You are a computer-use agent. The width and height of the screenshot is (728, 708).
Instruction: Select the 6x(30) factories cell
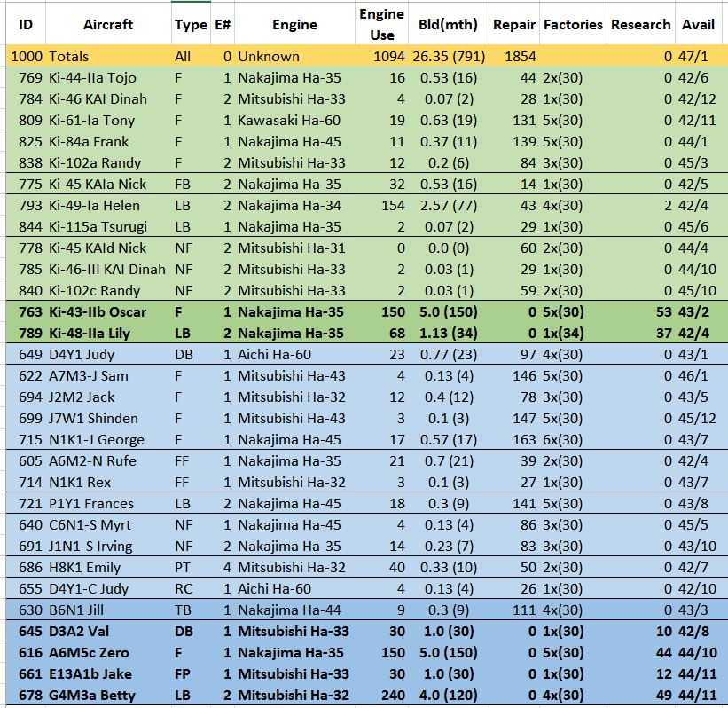[573, 440]
